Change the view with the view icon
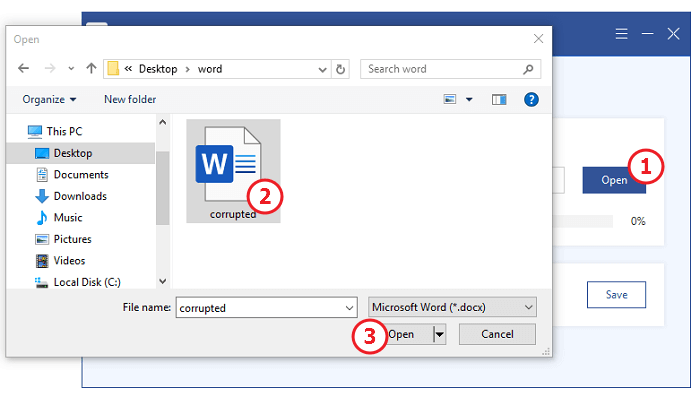The image size is (700, 397). [x=450, y=99]
